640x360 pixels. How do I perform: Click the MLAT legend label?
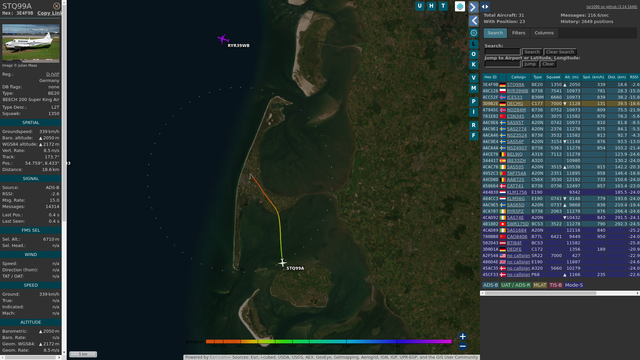540,285
